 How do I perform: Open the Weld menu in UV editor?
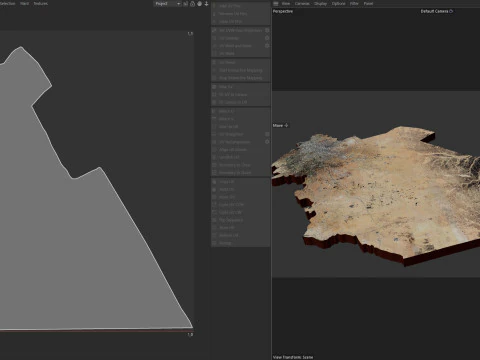[24, 3]
